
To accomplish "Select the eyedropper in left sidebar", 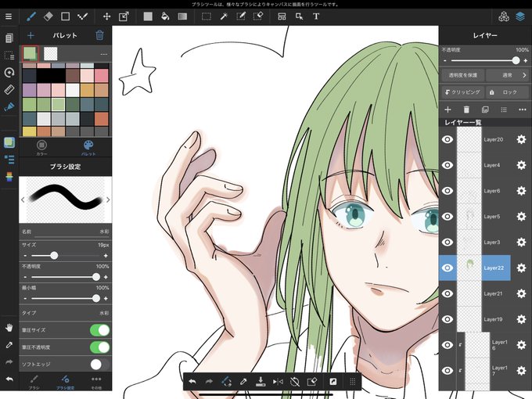I will click(x=9, y=345).
